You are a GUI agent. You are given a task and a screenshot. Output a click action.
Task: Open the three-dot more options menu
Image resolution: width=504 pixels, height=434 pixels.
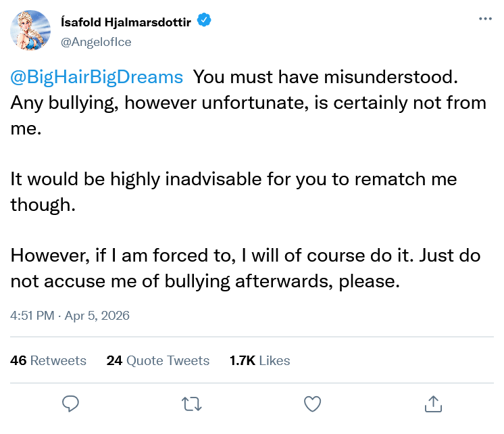coord(484,19)
